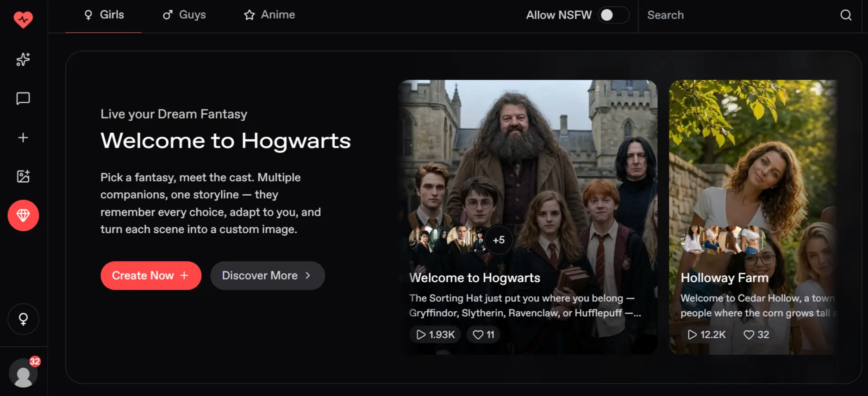
Task: Toggle the Allow NSFW switch
Action: (613, 15)
